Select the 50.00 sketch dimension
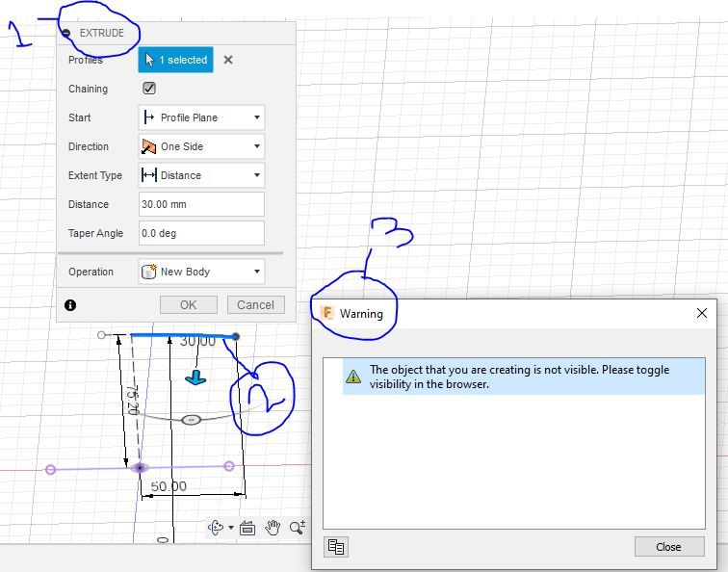The image size is (728, 572). pos(169,486)
